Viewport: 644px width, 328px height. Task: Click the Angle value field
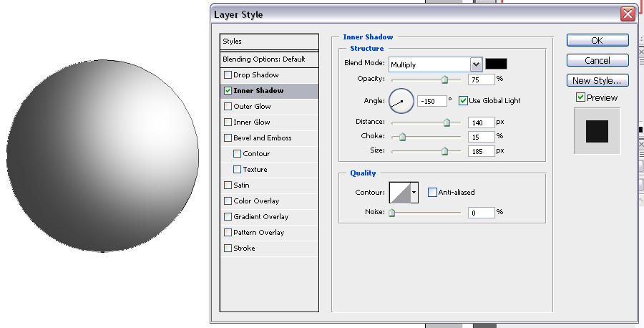(431, 101)
